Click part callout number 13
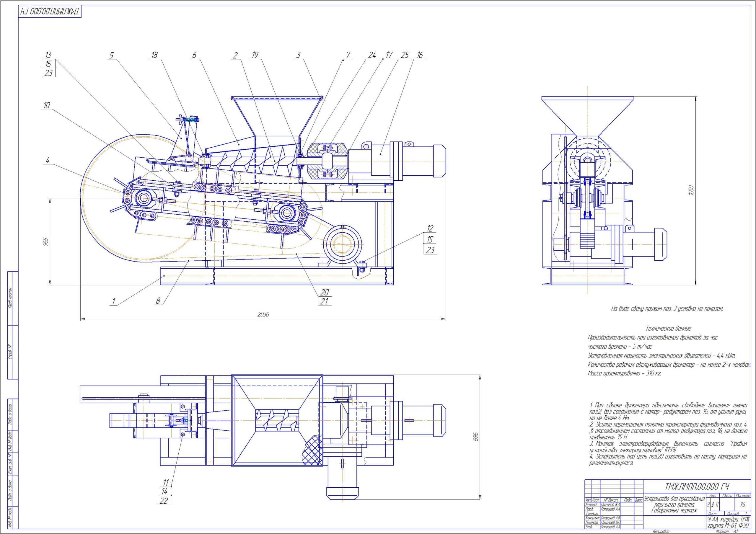The height and width of the screenshot is (534, 756). click(x=48, y=55)
